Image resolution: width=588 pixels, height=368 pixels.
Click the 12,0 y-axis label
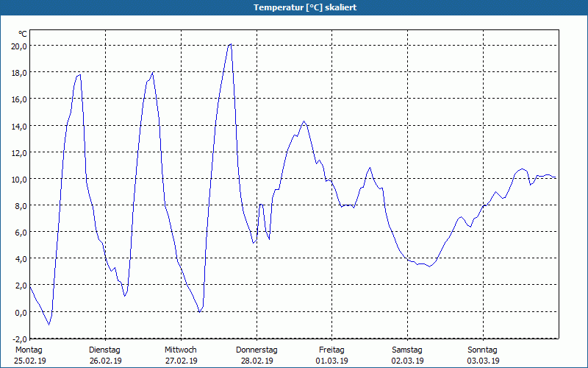point(19,153)
